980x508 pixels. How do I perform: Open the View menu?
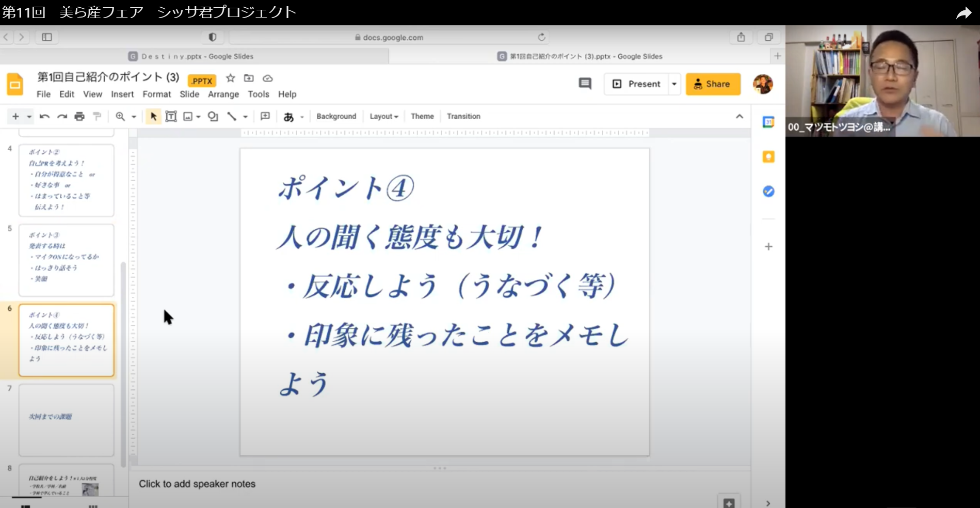[92, 94]
